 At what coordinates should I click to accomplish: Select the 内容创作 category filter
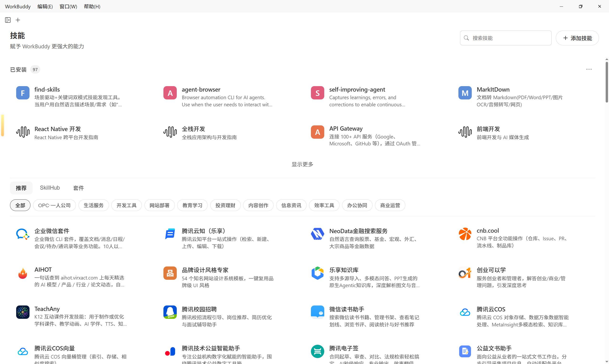tap(258, 205)
